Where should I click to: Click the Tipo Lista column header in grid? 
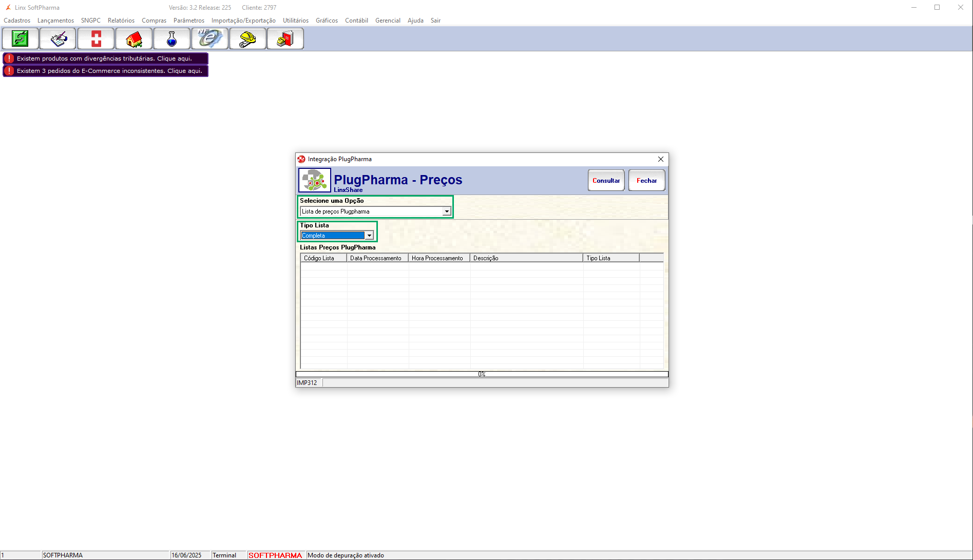tap(612, 258)
